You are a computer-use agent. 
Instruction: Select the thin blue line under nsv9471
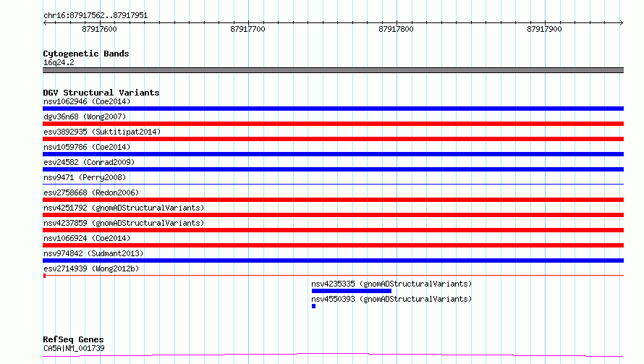pos(333,184)
